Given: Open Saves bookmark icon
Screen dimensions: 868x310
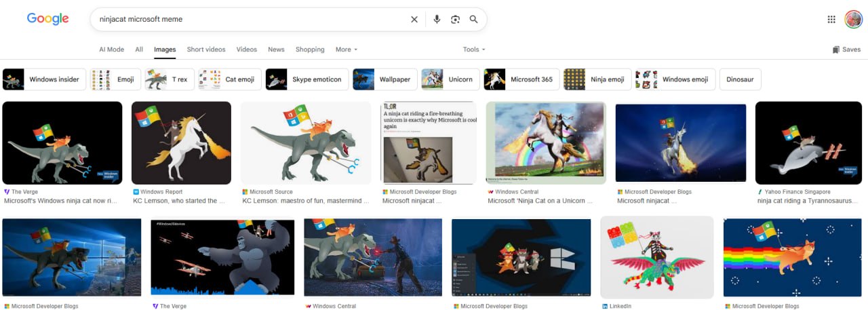Looking at the screenshot, I should pos(846,50).
